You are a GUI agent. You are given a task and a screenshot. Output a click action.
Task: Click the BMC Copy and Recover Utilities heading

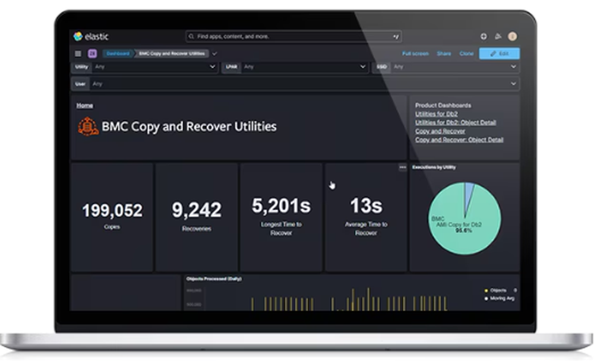[189, 126]
